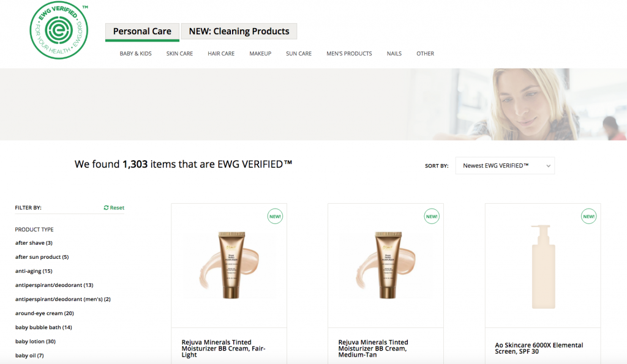Click the EWG Verified logo

59,30
